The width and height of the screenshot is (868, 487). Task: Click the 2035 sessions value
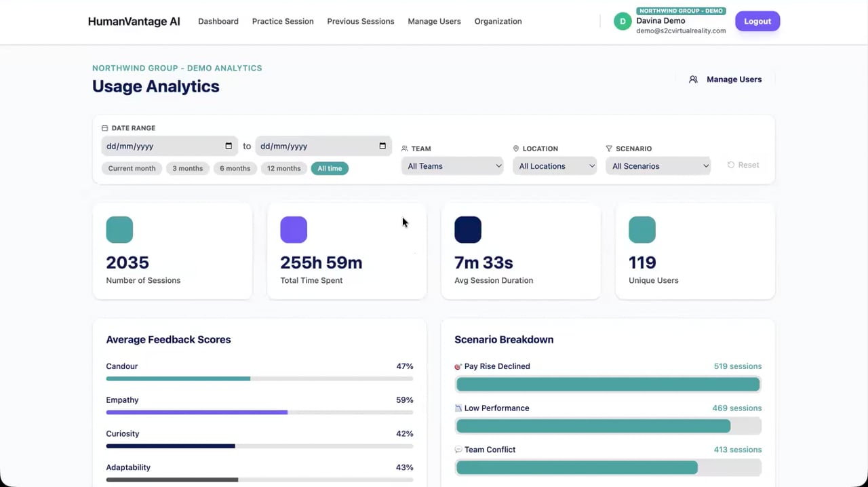coord(127,262)
